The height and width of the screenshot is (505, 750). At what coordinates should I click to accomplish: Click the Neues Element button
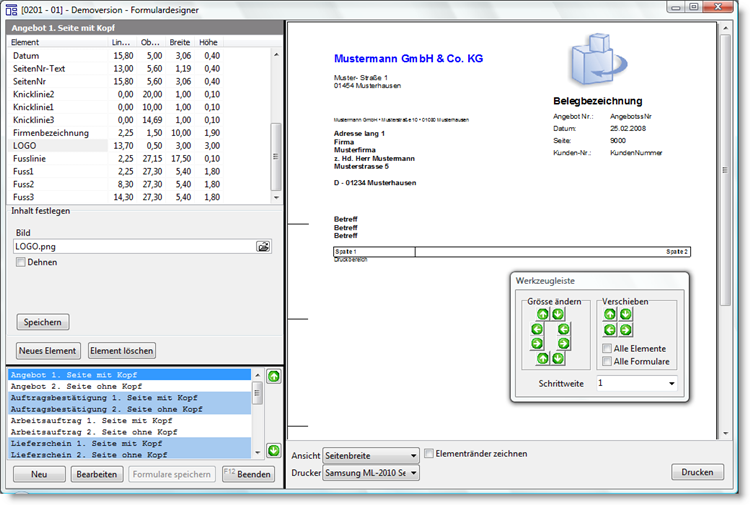coord(47,350)
